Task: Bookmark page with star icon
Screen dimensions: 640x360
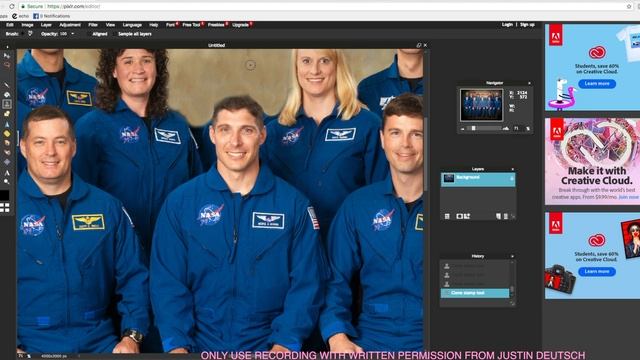Action: point(629,7)
